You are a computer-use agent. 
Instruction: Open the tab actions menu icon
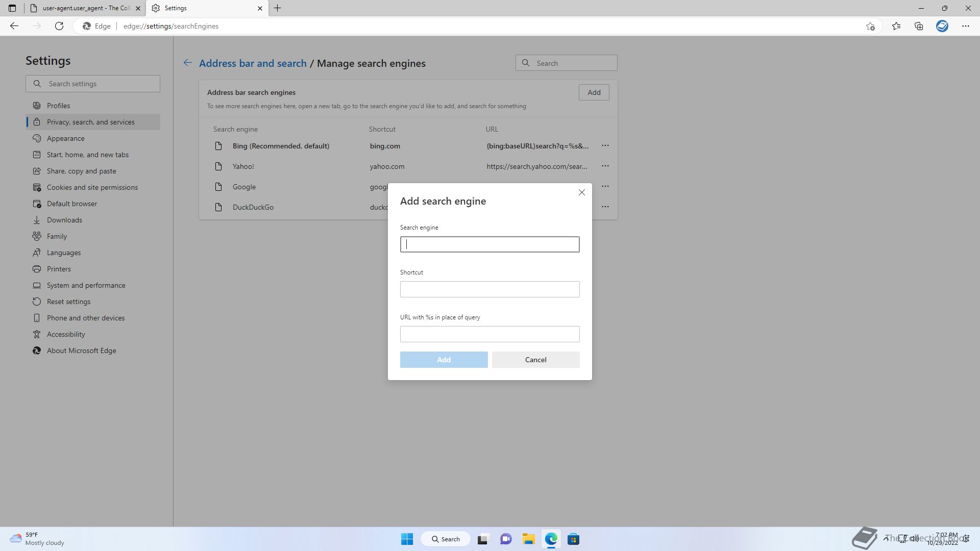pos(12,8)
